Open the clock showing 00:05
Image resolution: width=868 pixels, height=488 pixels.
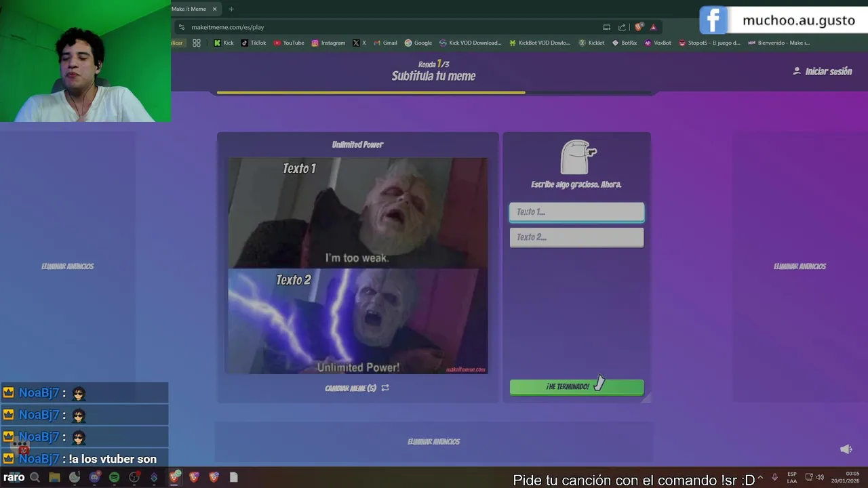(x=845, y=477)
